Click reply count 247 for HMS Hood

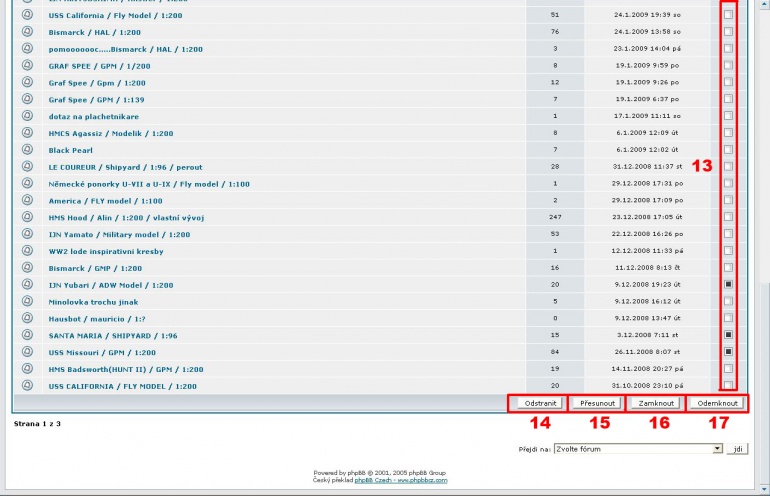pos(555,217)
